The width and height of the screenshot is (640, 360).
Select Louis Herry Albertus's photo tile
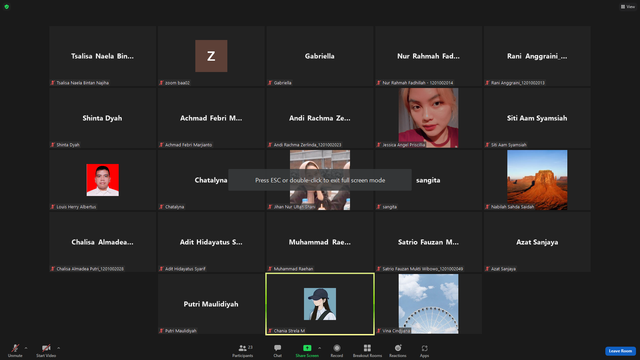pyautogui.click(x=102, y=180)
